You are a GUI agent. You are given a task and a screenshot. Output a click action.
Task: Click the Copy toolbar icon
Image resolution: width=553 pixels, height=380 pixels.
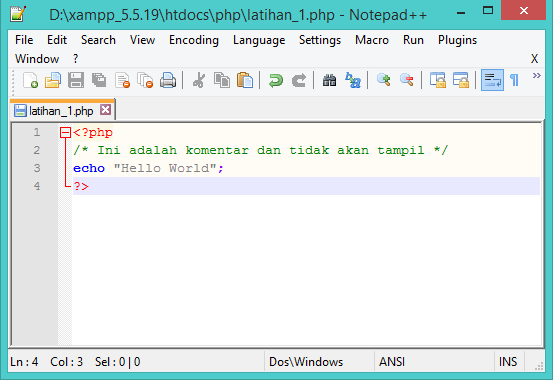[222, 80]
